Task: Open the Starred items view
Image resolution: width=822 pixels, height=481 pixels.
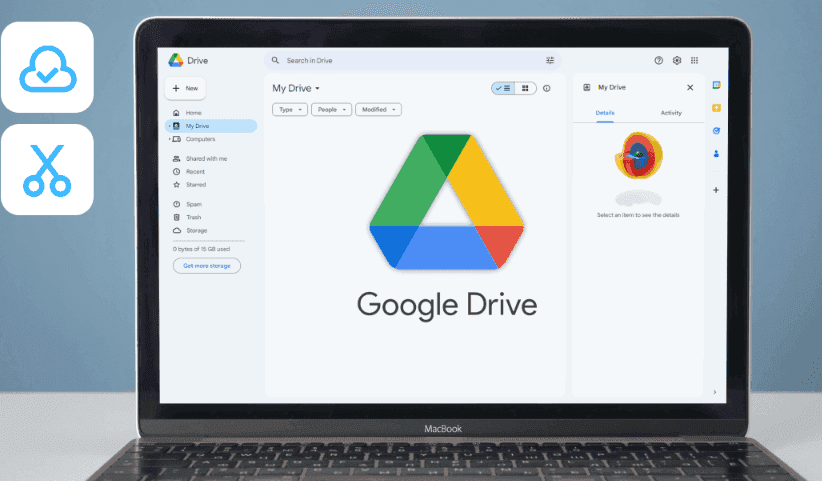Action: tap(196, 184)
